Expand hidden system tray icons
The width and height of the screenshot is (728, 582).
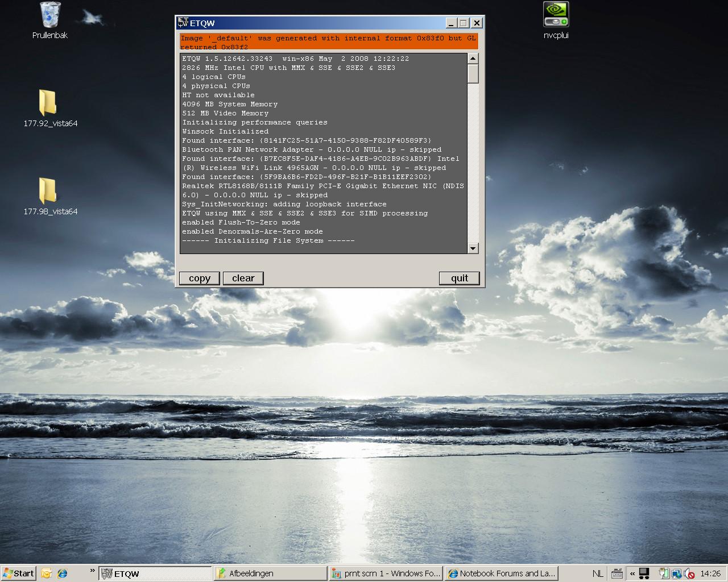pos(632,573)
